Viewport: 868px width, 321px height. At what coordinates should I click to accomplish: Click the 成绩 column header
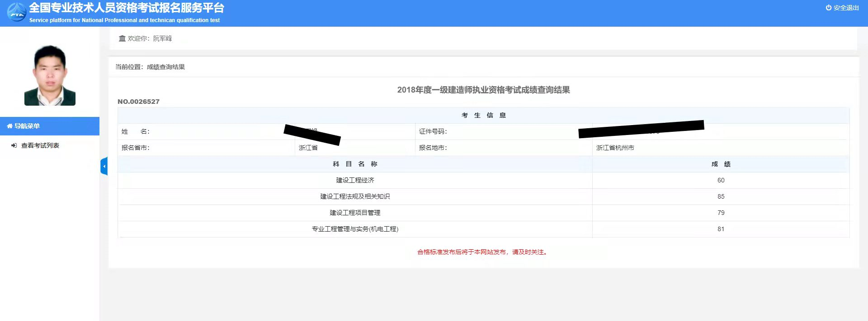(721, 164)
